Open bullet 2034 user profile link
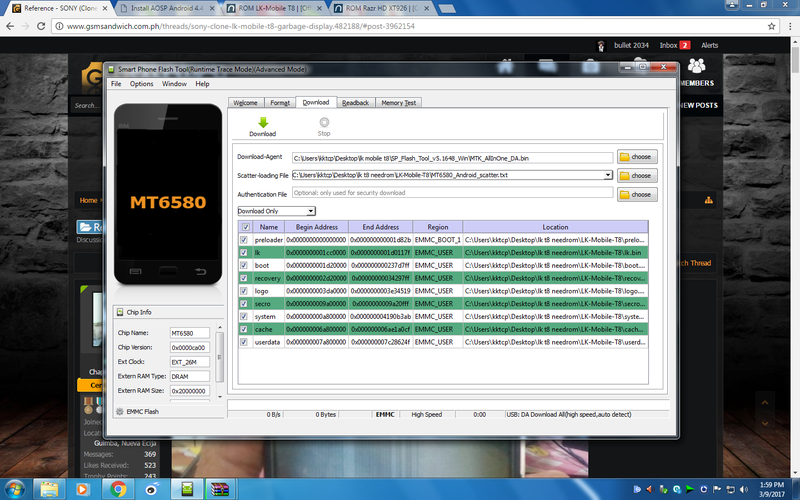The image size is (800, 500). [x=631, y=45]
